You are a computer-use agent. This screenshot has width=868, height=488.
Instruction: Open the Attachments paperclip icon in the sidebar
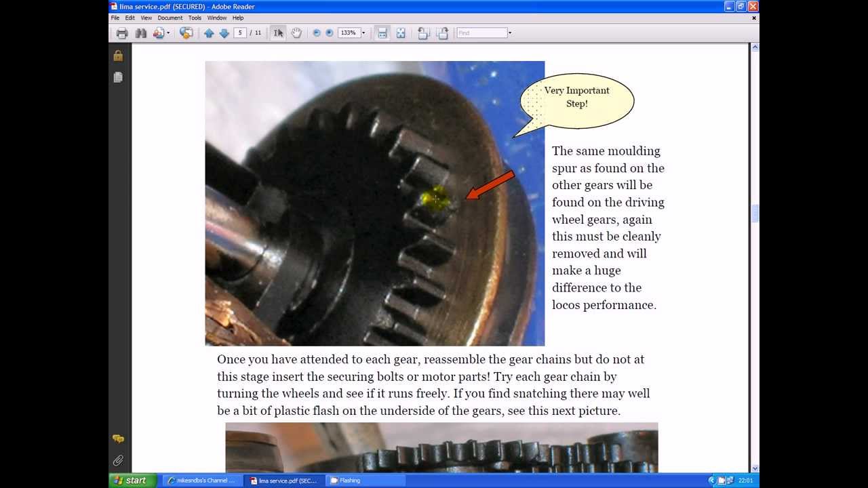118,460
